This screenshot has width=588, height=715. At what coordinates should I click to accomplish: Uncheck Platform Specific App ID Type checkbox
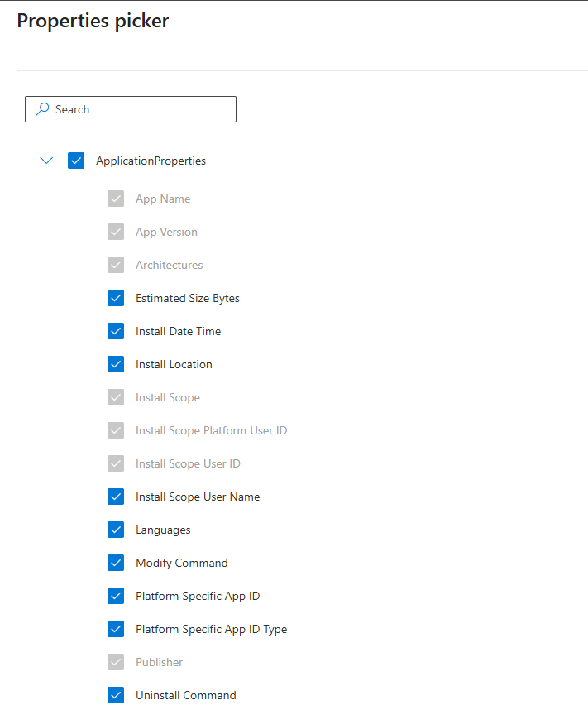[x=116, y=629]
